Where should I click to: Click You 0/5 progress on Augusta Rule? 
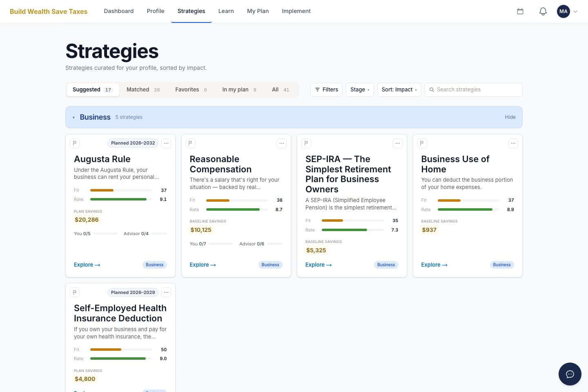pyautogui.click(x=96, y=234)
